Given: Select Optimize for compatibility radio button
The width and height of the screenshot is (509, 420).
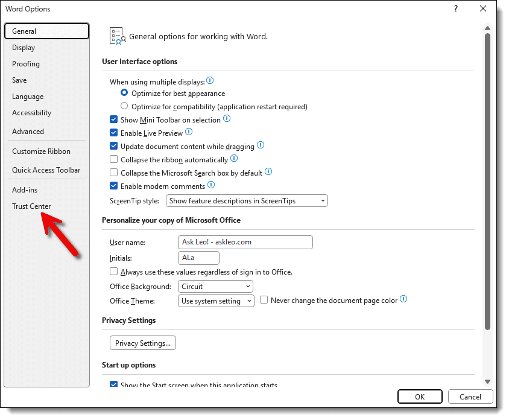Looking at the screenshot, I should pyautogui.click(x=124, y=107).
